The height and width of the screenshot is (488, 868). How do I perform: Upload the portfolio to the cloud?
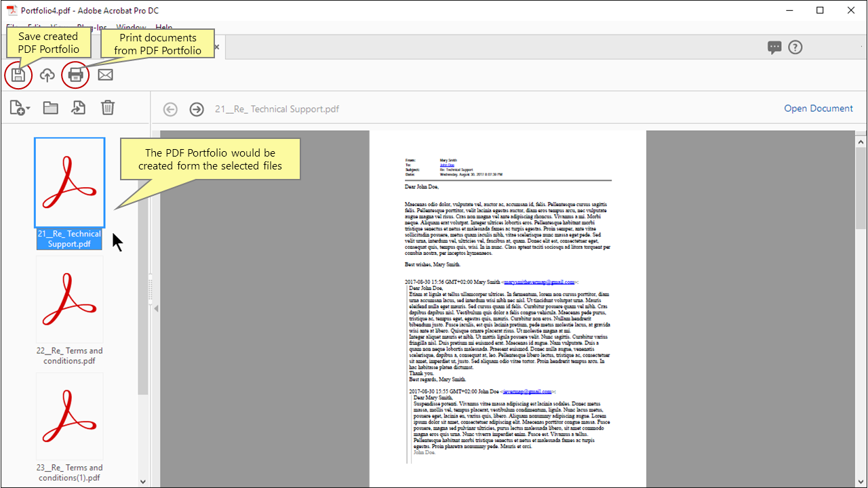coord(47,75)
